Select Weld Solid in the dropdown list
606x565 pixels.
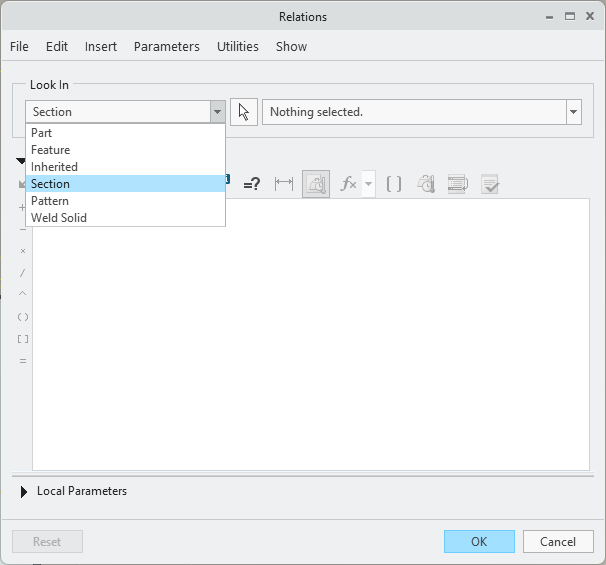click(59, 218)
